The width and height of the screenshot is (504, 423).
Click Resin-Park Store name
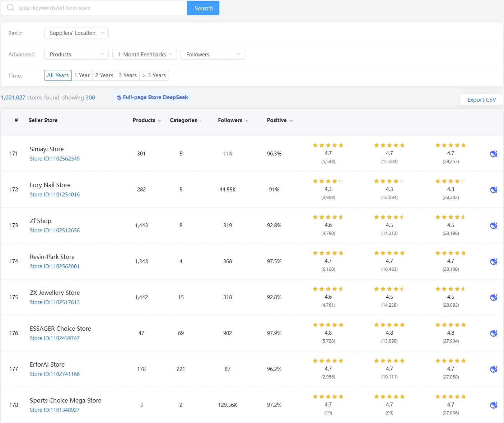(52, 257)
